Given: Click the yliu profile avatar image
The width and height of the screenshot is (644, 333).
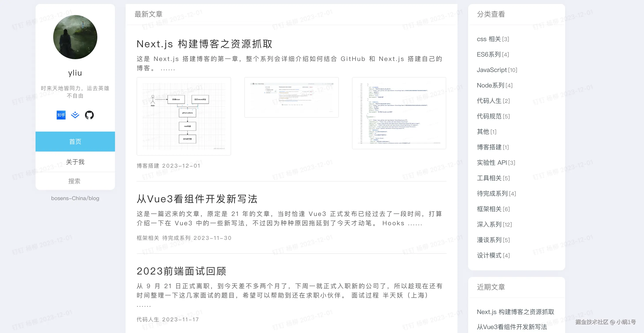Looking at the screenshot, I should (75, 37).
